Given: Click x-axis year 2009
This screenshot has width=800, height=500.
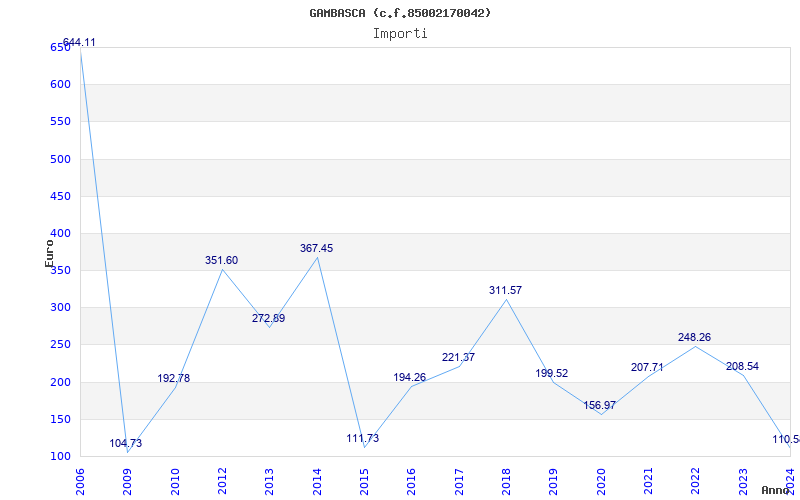Looking at the screenshot, I should tap(127, 481).
